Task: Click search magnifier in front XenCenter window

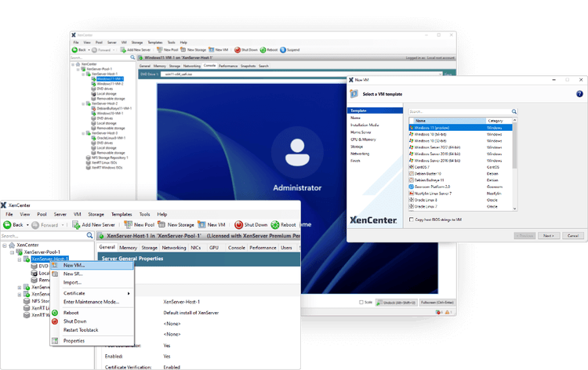Action: pos(89,235)
